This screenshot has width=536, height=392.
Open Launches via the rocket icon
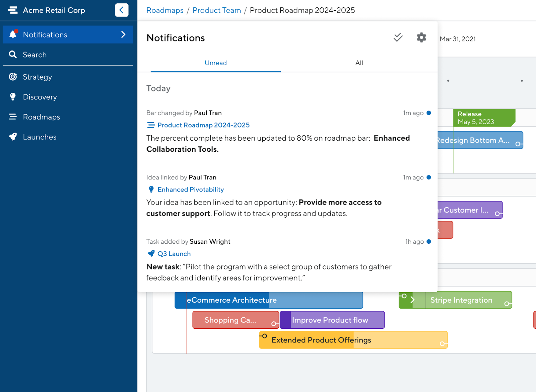pyautogui.click(x=13, y=137)
